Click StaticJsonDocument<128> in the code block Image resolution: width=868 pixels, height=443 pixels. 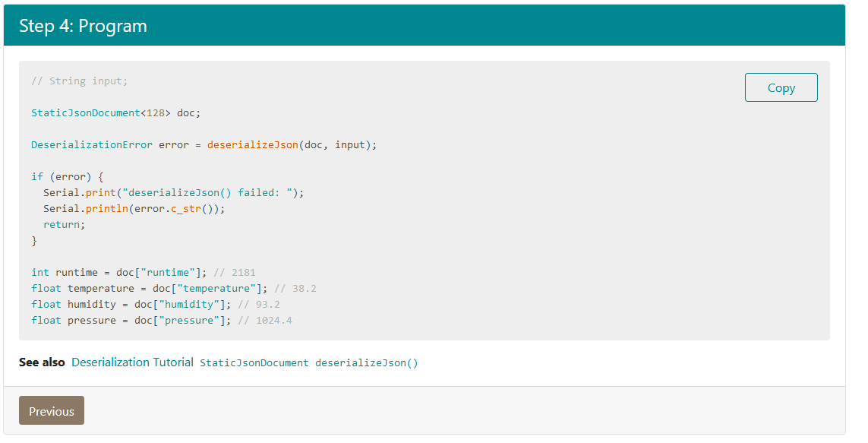pyautogui.click(x=101, y=112)
